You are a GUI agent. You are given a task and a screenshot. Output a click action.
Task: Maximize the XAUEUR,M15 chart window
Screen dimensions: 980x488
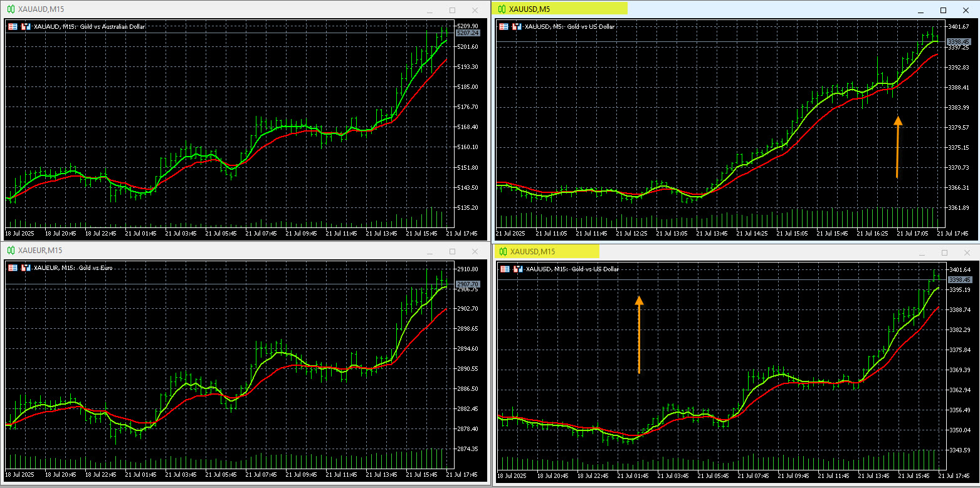(x=452, y=251)
